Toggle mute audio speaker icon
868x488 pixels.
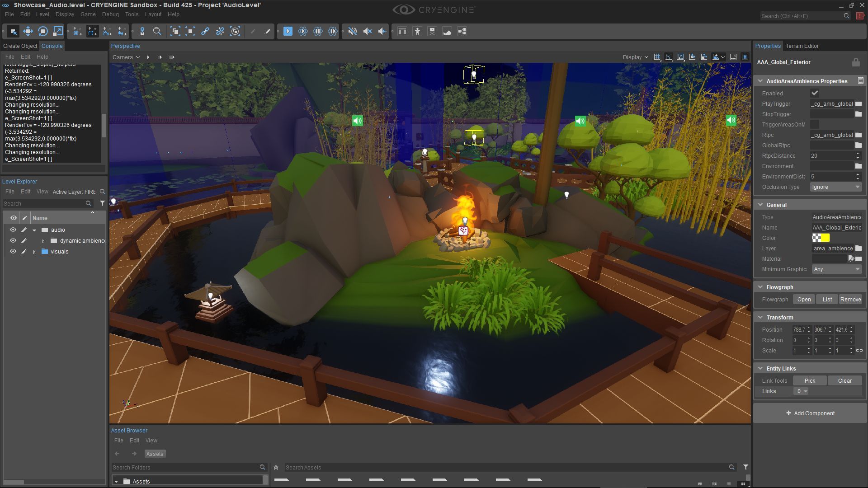[x=353, y=31]
